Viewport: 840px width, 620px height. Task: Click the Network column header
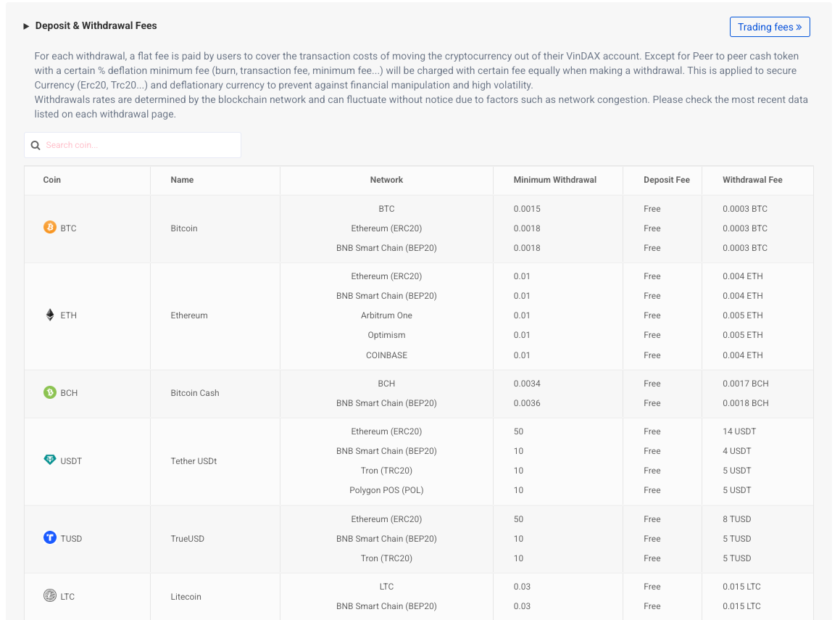pyautogui.click(x=386, y=180)
